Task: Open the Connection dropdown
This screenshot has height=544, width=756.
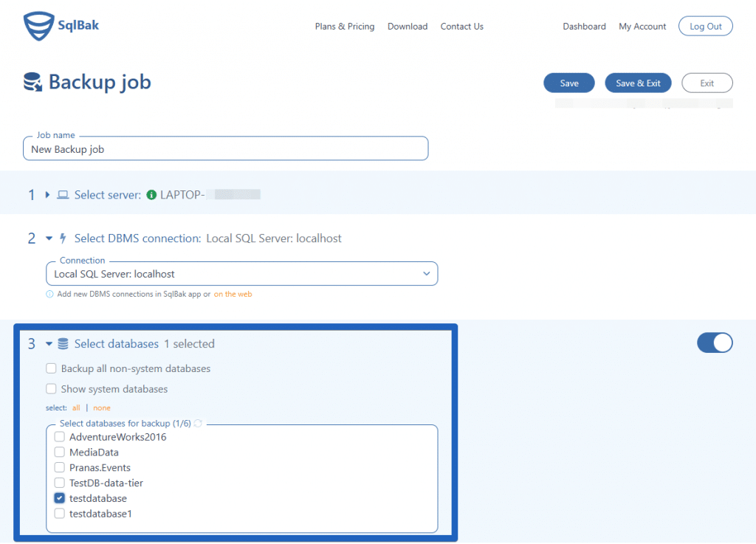Action: [242, 274]
